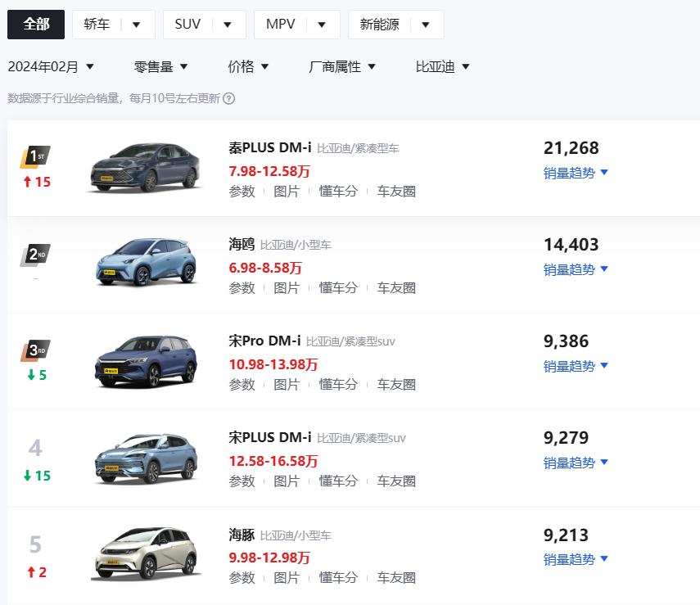Expand the MPV dropdown arrow
This screenshot has width=700, height=605.
tap(322, 25)
